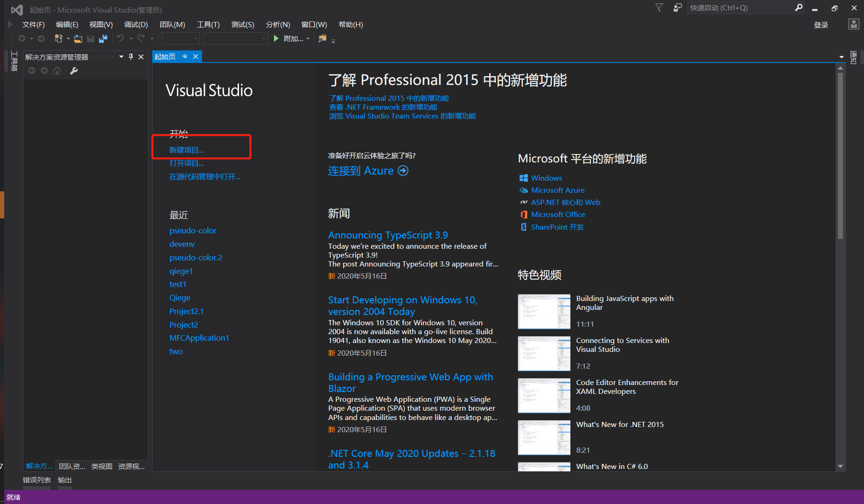The width and height of the screenshot is (864, 504).
Task: Close the 起始页 start page tab
Action: 196,56
